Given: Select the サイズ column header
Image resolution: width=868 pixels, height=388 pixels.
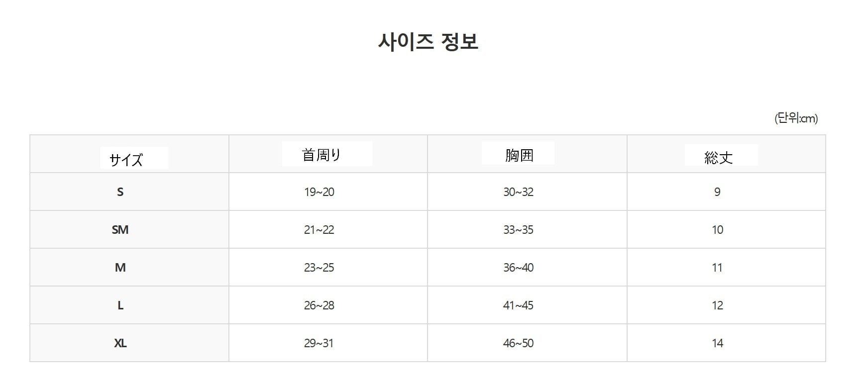Looking at the screenshot, I should click(x=126, y=160).
